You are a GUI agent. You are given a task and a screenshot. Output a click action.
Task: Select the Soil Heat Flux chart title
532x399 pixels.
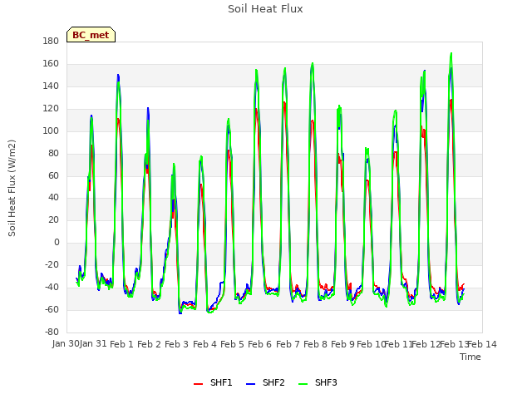[x=265, y=9]
